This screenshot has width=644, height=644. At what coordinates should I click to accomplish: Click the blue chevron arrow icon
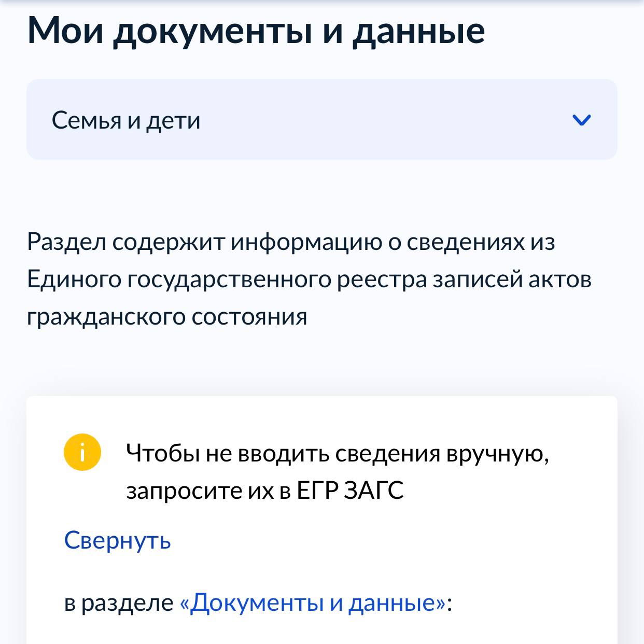pyautogui.click(x=581, y=120)
